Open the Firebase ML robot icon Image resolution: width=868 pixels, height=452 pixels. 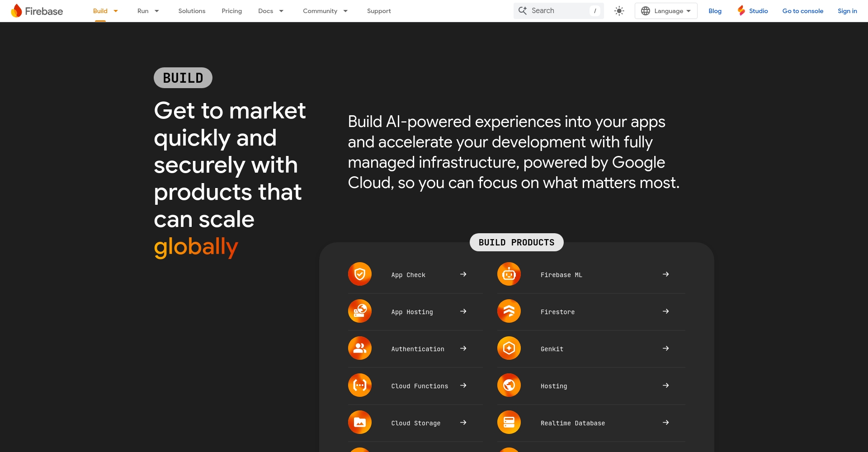509,274
